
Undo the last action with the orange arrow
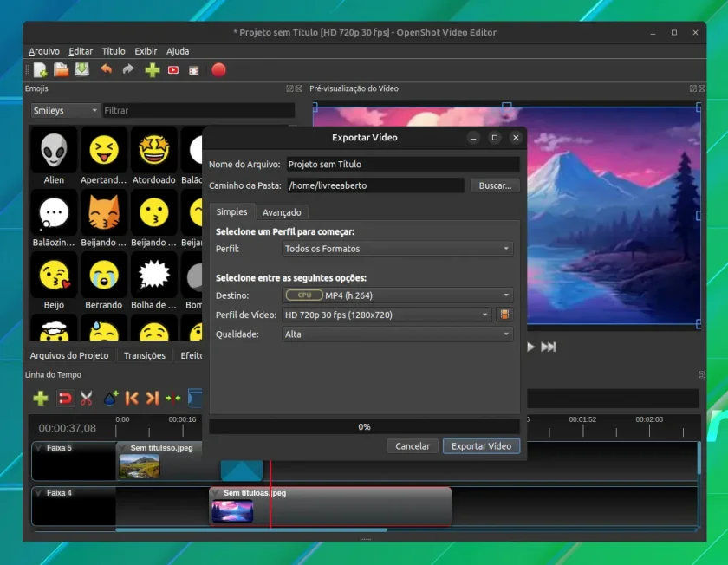[x=107, y=70]
